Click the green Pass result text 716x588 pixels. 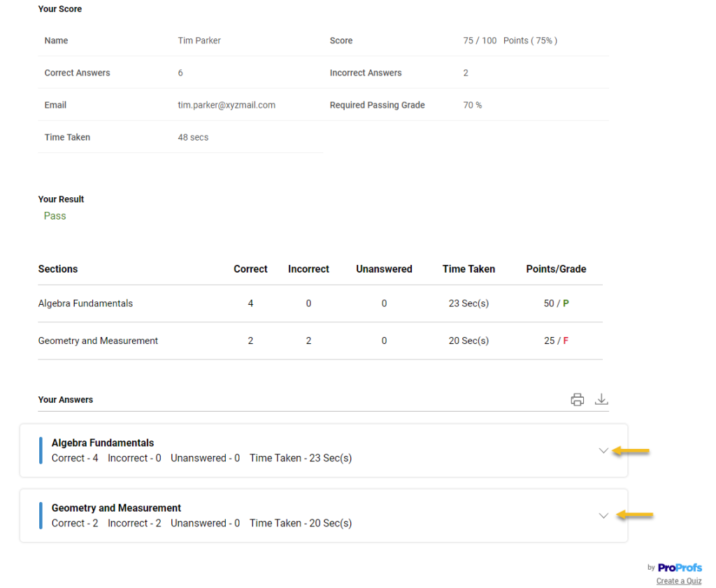tap(55, 216)
